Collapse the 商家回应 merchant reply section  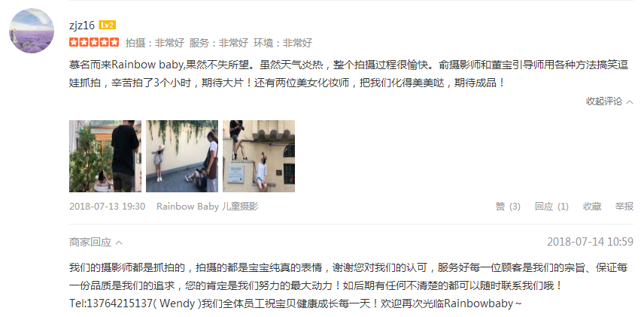click(96, 243)
